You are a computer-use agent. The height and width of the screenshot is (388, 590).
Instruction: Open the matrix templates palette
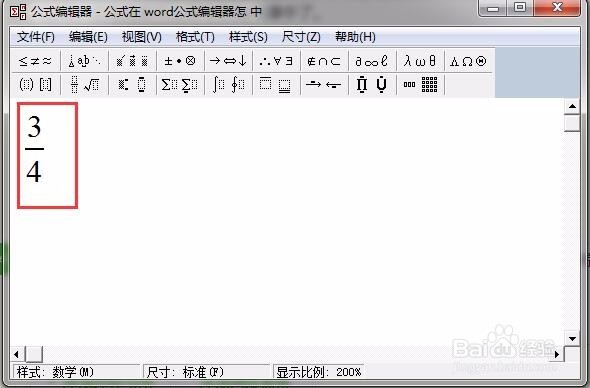pos(420,84)
